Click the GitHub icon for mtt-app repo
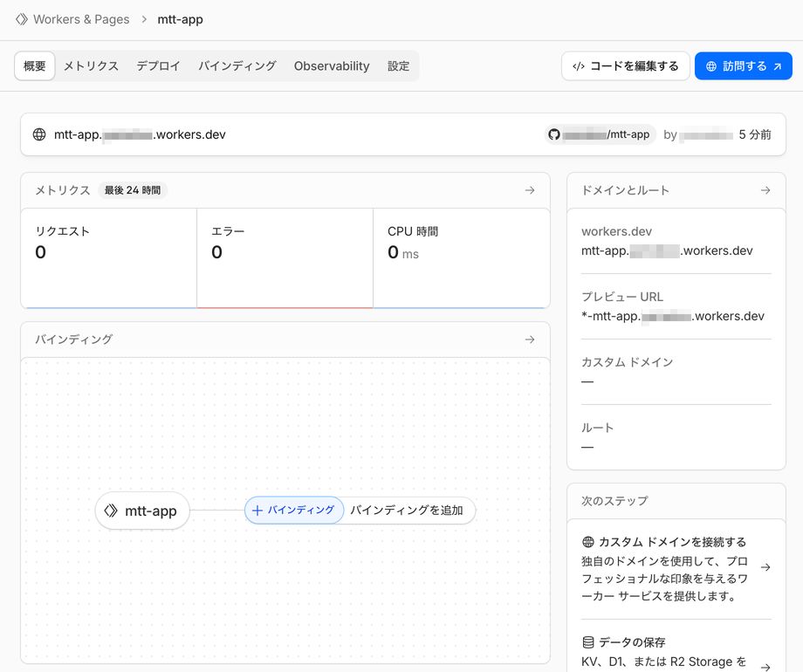 point(553,134)
